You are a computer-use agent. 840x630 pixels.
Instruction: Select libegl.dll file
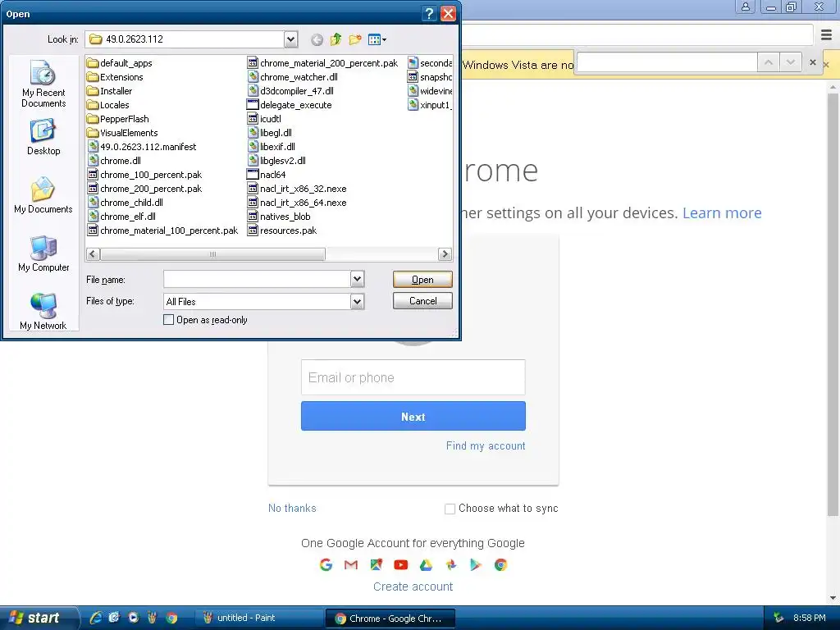tap(269, 133)
